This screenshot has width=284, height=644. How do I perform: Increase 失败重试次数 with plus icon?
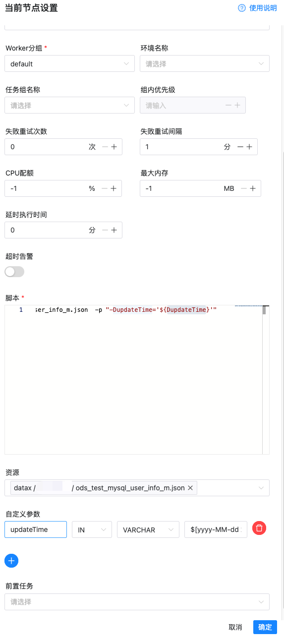114,147
